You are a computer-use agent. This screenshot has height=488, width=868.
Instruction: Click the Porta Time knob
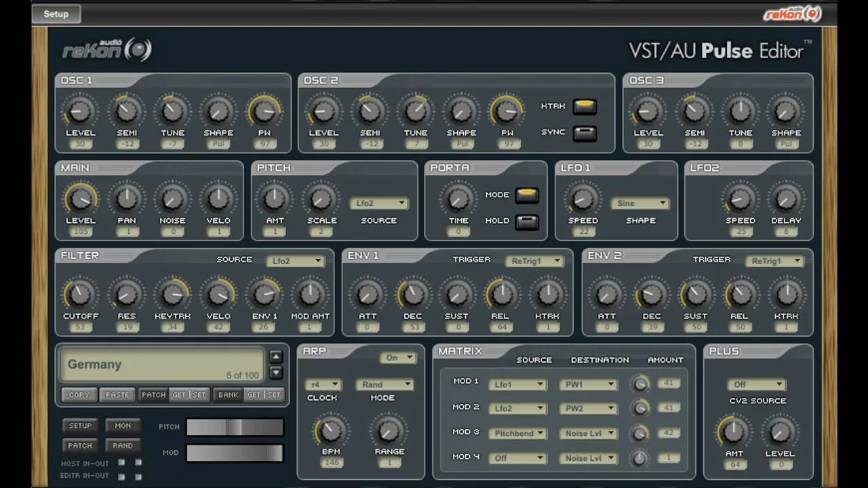click(x=458, y=199)
